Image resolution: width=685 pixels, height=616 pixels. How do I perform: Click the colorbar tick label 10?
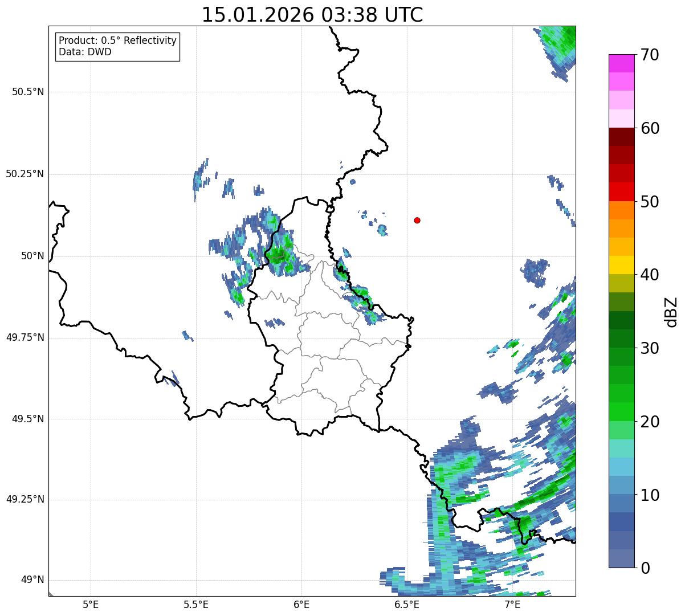tap(650, 495)
